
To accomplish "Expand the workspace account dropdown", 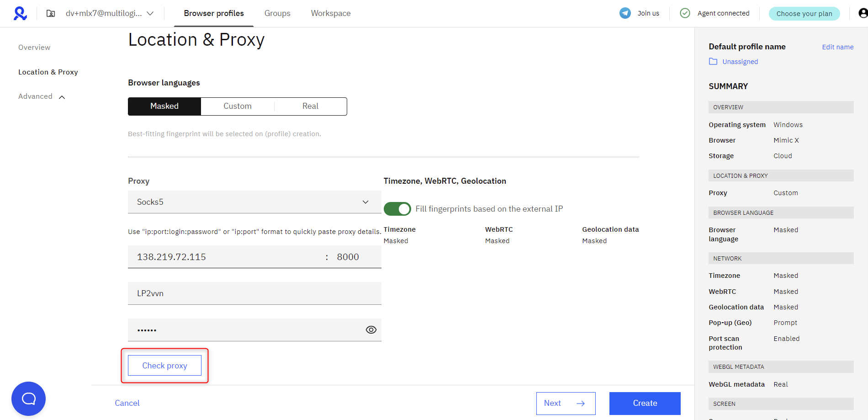I will (x=150, y=14).
